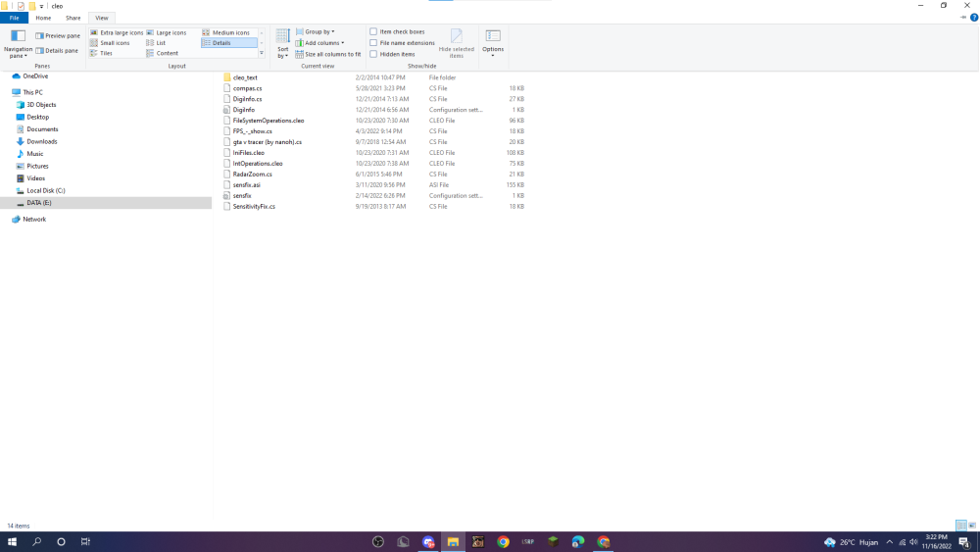Open Videos in the sidebar
Viewport: 980px width, 552px height.
(x=35, y=178)
